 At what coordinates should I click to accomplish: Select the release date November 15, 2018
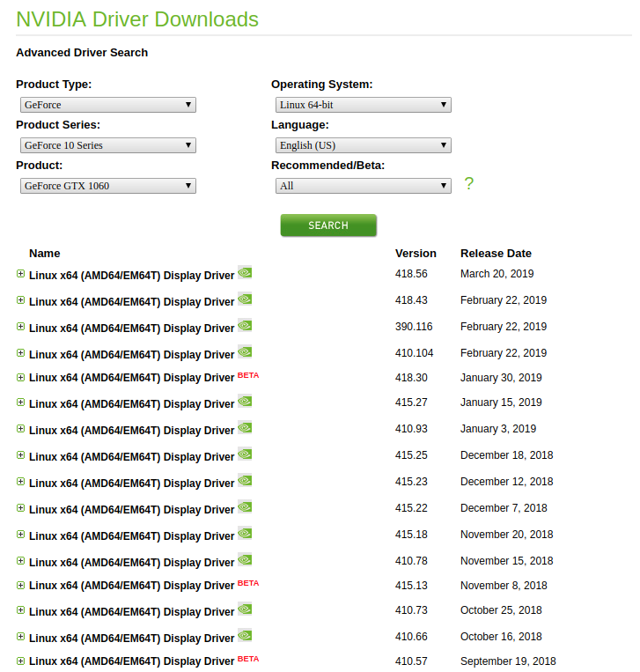tap(506, 560)
